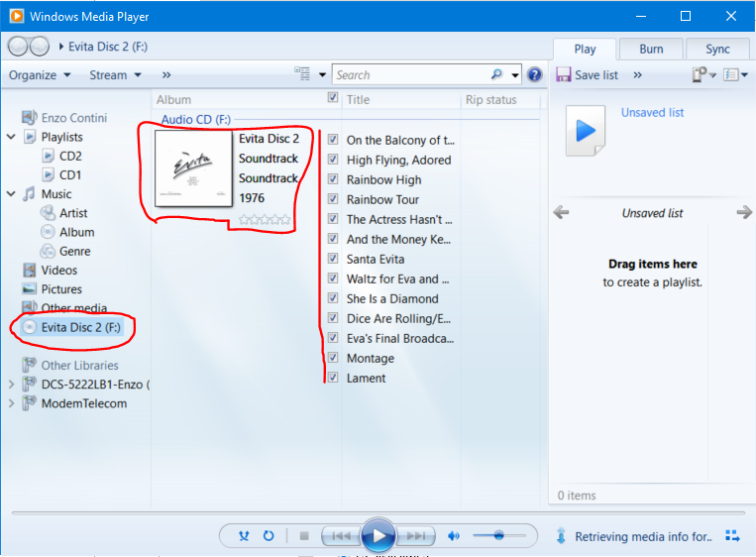Click the Stop playback button
The width and height of the screenshot is (756, 557).
point(304,536)
